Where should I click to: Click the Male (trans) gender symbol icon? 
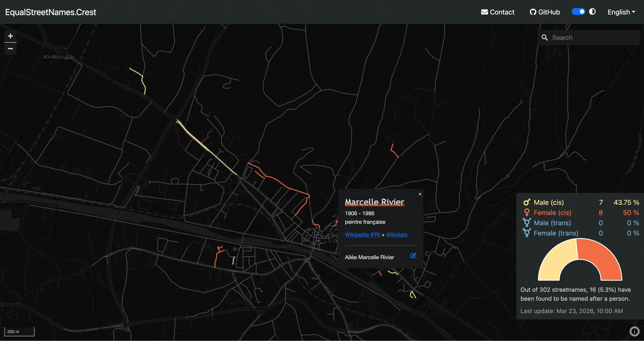[527, 223]
